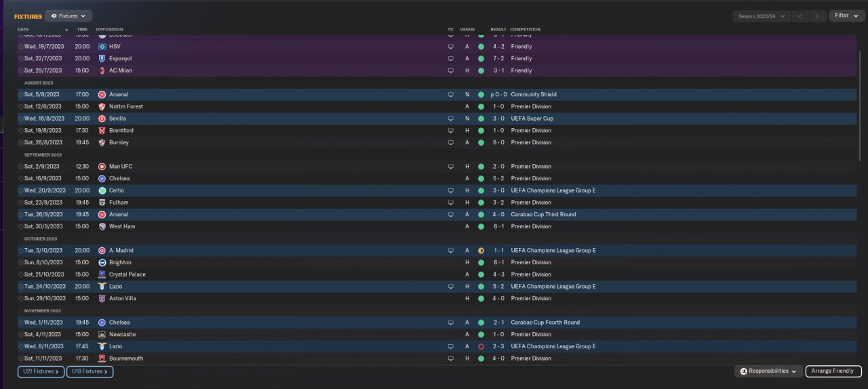Toggle the selection circle beside Sat, 2/9/2023
Image resolution: width=868 pixels, height=389 pixels.
pos(20,167)
